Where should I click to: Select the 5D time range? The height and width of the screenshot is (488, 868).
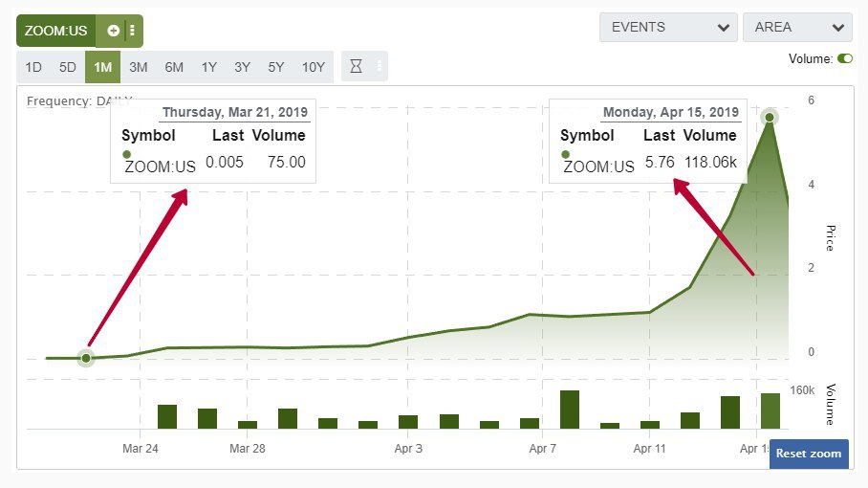(x=67, y=67)
